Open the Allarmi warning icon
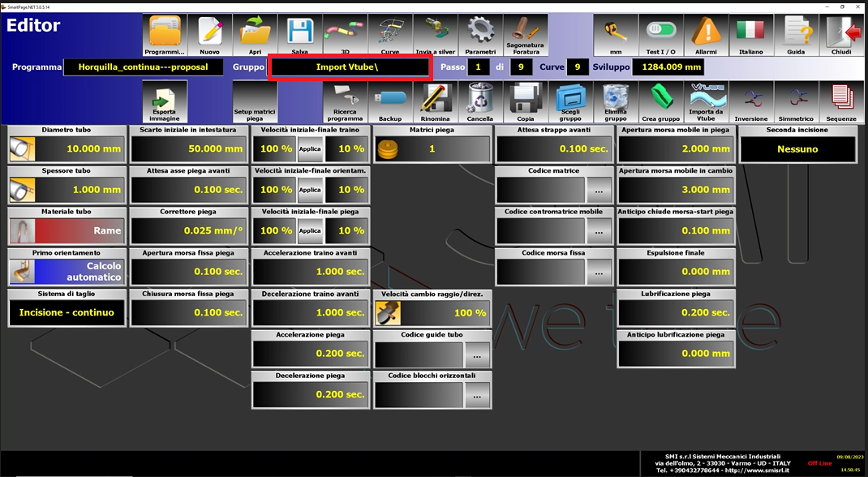 click(x=706, y=35)
